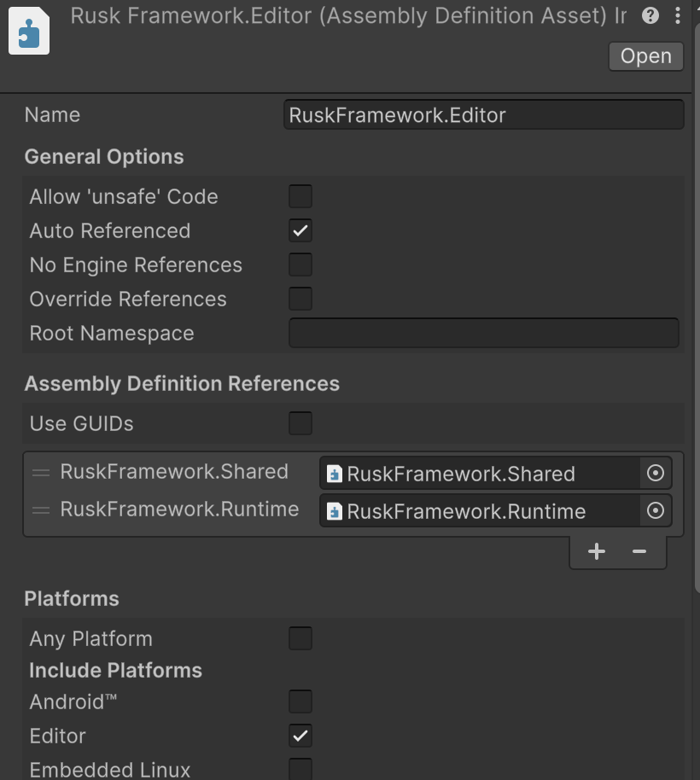The height and width of the screenshot is (780, 700).
Task: Remove selected assembly reference with minus
Action: point(639,551)
